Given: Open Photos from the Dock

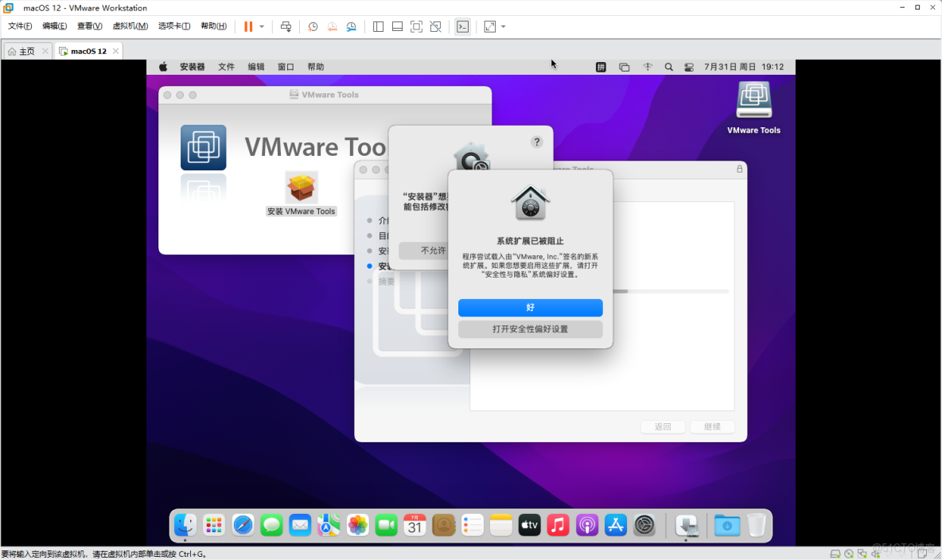Looking at the screenshot, I should tap(357, 525).
